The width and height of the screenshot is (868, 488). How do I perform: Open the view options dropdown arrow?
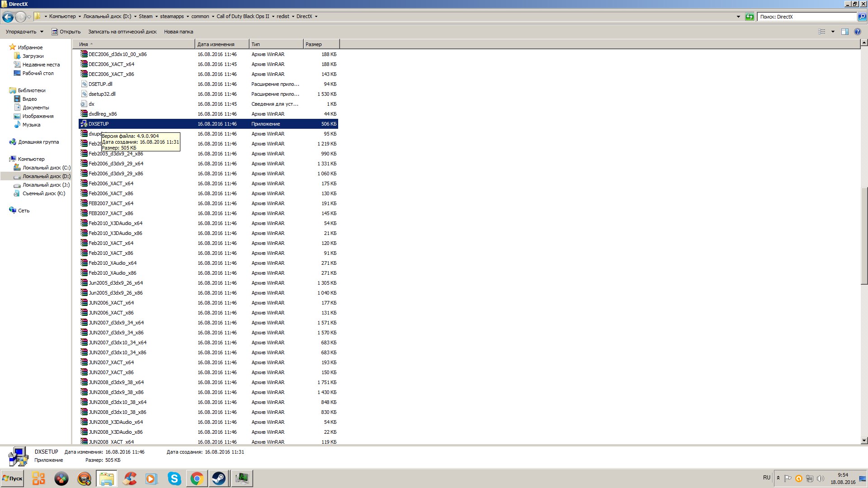pyautogui.click(x=833, y=32)
